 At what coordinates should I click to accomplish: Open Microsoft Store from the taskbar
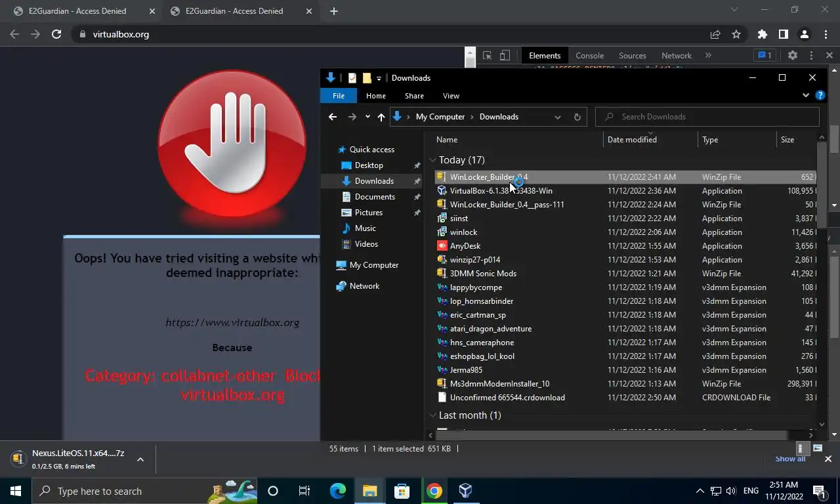pyautogui.click(x=402, y=491)
